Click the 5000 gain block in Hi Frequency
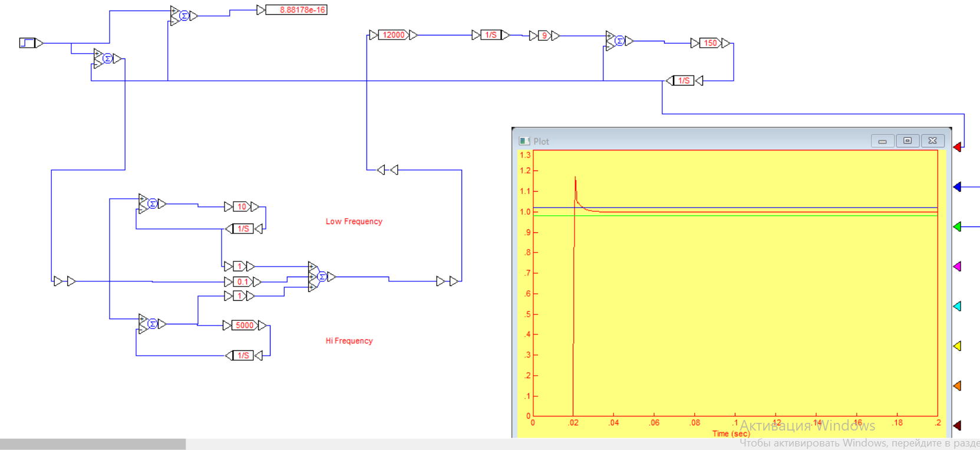Screen dimensions: 980x450 click(x=245, y=326)
